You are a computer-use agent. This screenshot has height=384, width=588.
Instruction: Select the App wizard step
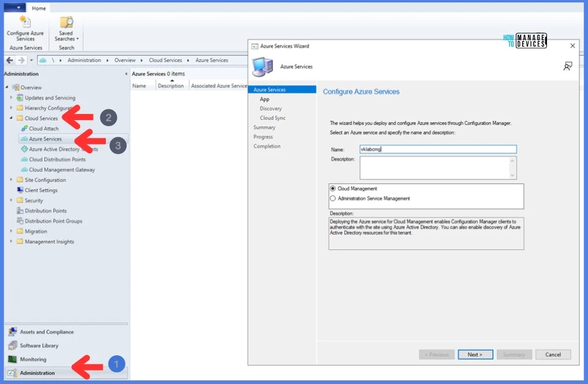tap(264, 99)
